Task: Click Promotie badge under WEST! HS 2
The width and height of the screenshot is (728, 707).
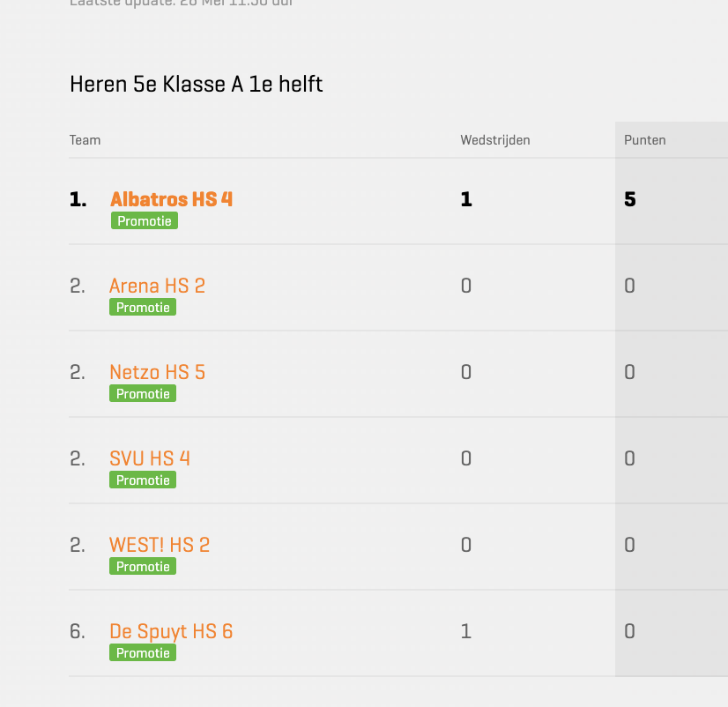Action: (x=143, y=566)
